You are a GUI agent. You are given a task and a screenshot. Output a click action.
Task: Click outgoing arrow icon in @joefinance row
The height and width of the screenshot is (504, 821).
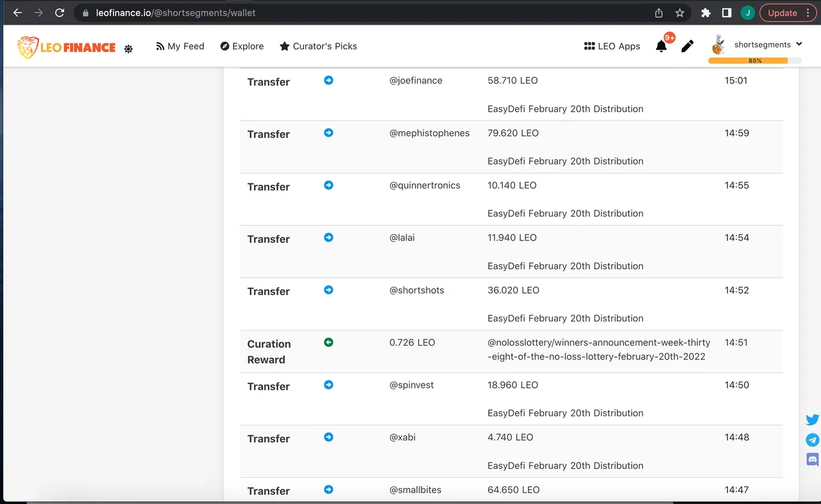pos(328,80)
